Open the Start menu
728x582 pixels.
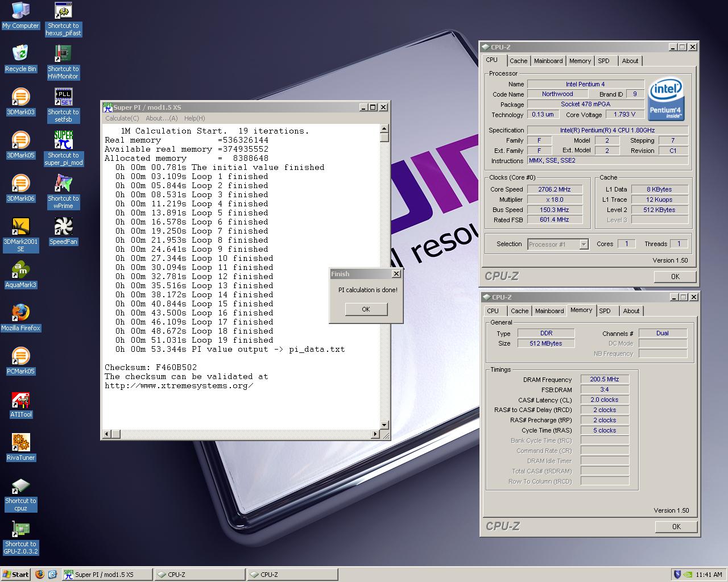tap(15, 575)
